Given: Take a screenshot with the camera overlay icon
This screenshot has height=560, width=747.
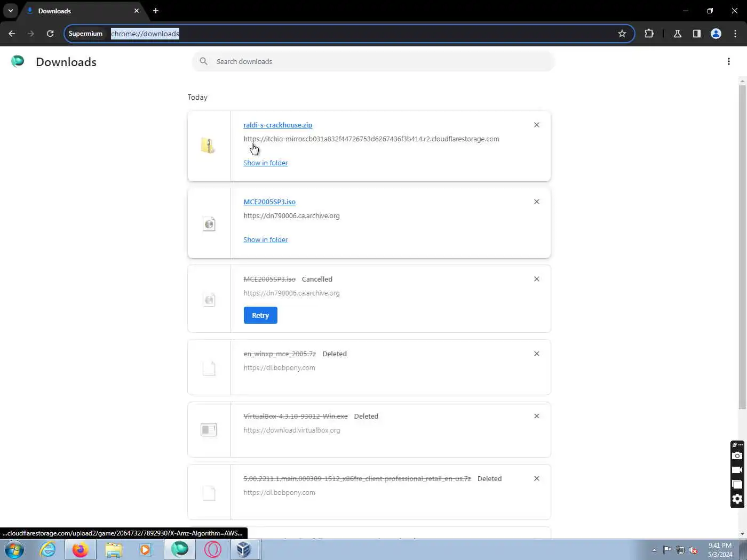Looking at the screenshot, I should point(737,455).
